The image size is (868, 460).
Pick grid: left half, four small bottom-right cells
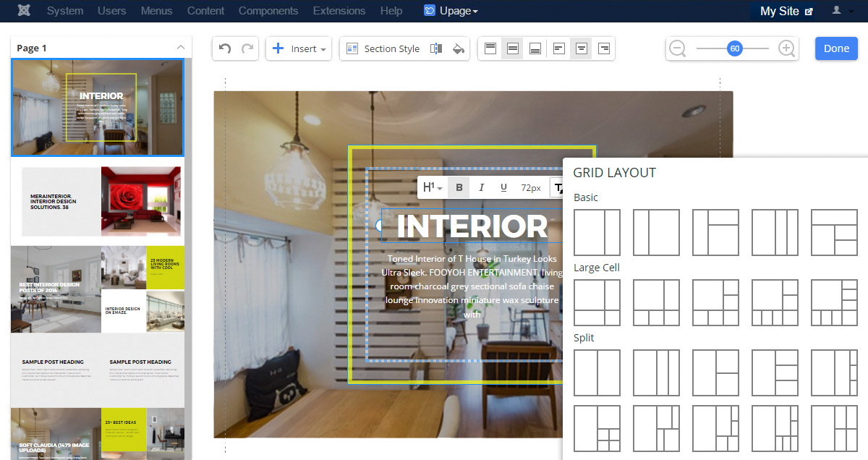(x=597, y=429)
